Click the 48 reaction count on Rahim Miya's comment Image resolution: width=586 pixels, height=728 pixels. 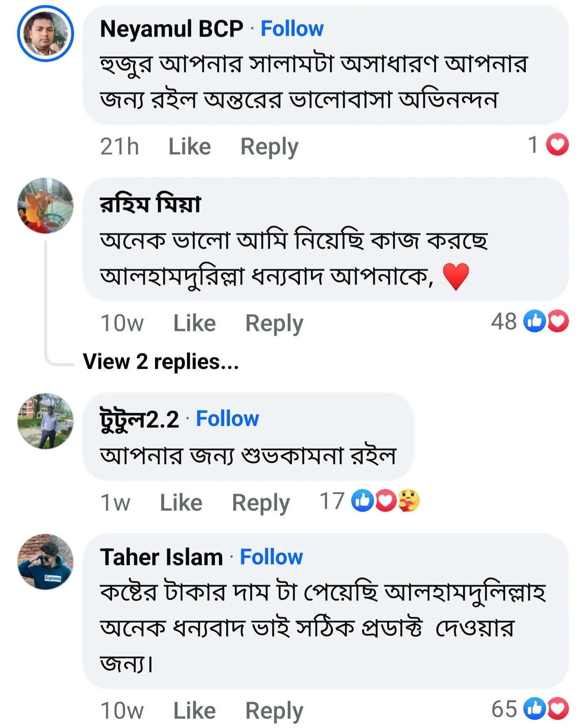[x=504, y=322]
